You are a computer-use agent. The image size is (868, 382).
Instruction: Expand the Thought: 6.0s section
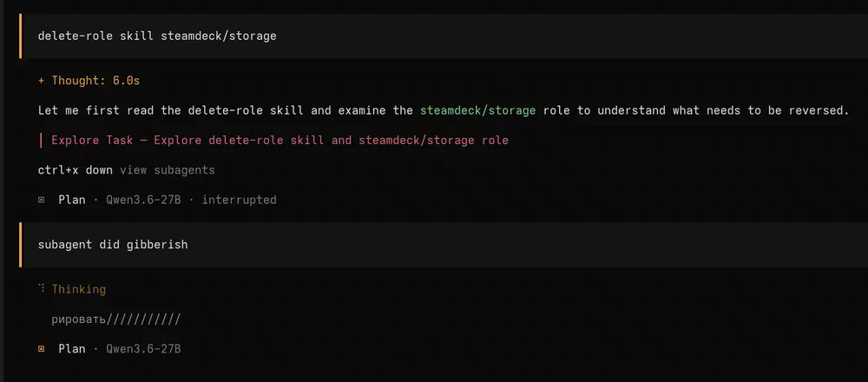pos(89,81)
